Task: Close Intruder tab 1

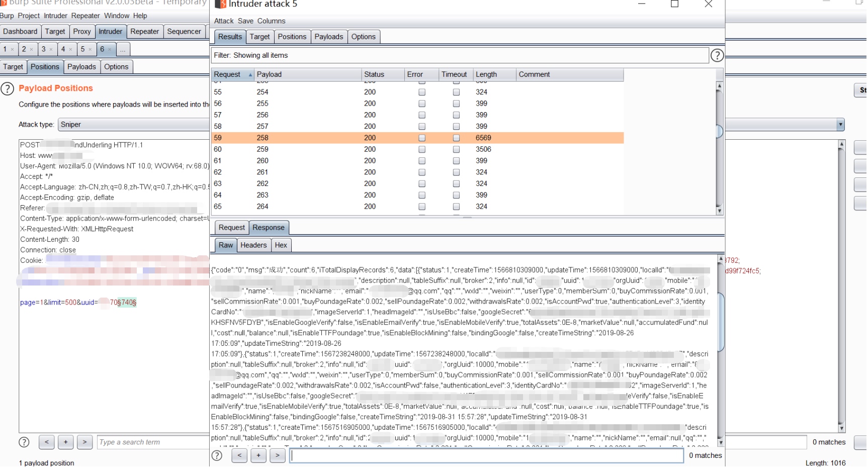Action: coord(12,49)
